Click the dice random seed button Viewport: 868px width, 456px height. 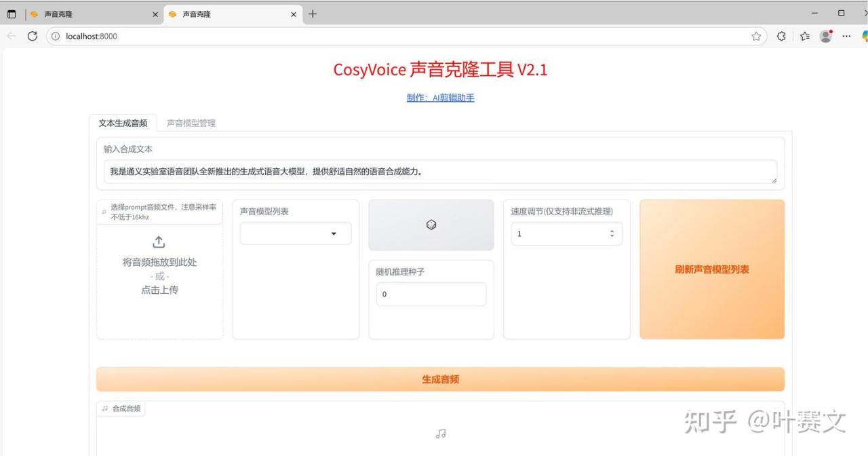pos(431,225)
